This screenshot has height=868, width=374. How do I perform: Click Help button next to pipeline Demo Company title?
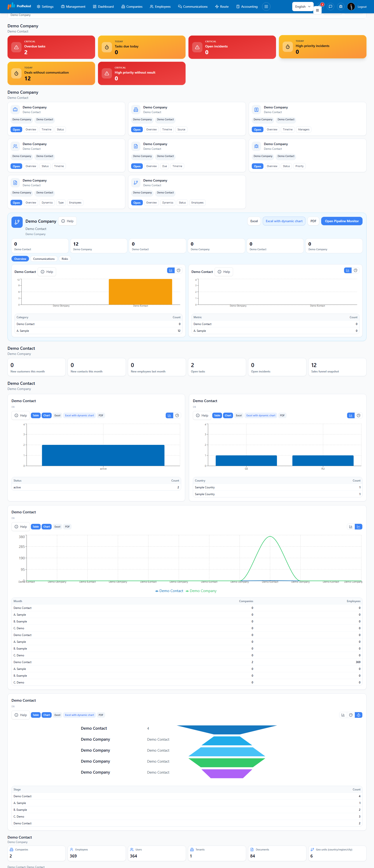coord(68,221)
